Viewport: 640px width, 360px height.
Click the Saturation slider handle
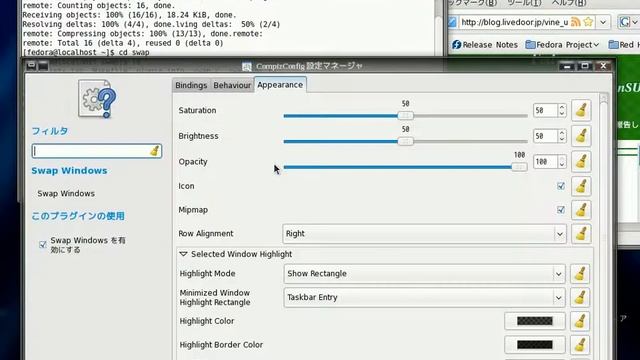pos(405,116)
